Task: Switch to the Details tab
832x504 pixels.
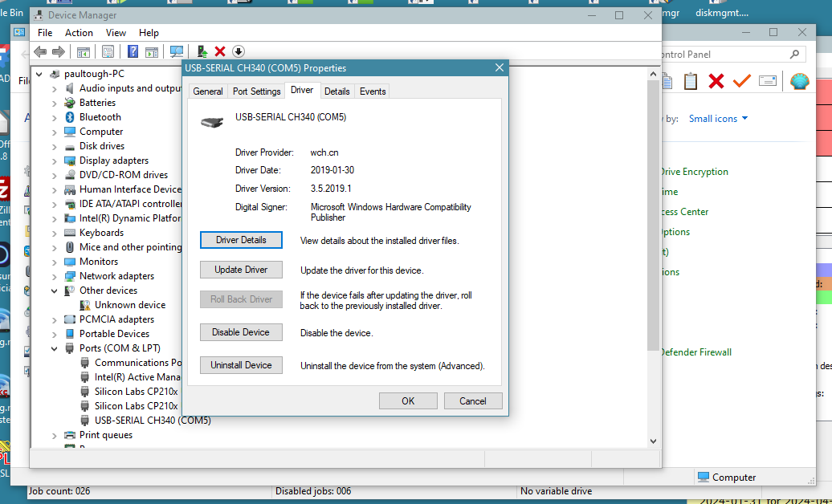Action: point(337,91)
